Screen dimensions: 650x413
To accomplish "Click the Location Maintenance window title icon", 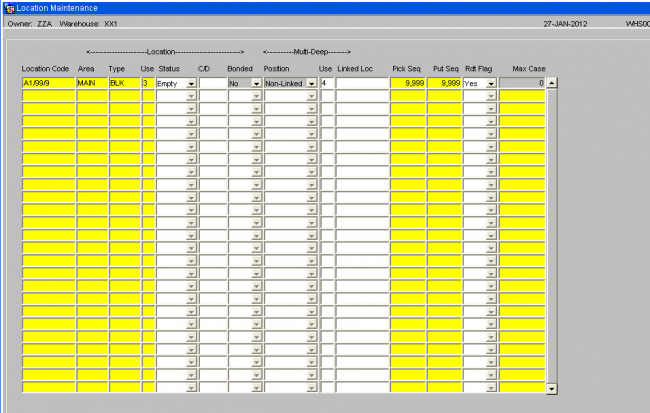I will click(9, 8).
